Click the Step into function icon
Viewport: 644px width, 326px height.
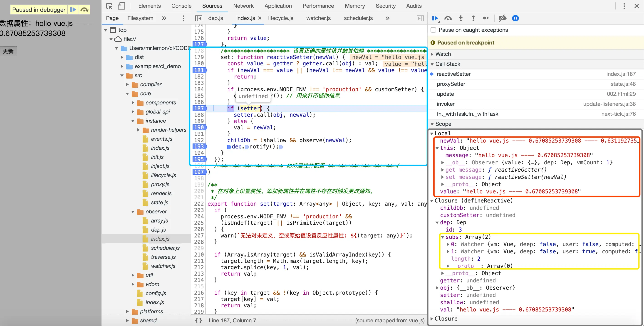(461, 18)
